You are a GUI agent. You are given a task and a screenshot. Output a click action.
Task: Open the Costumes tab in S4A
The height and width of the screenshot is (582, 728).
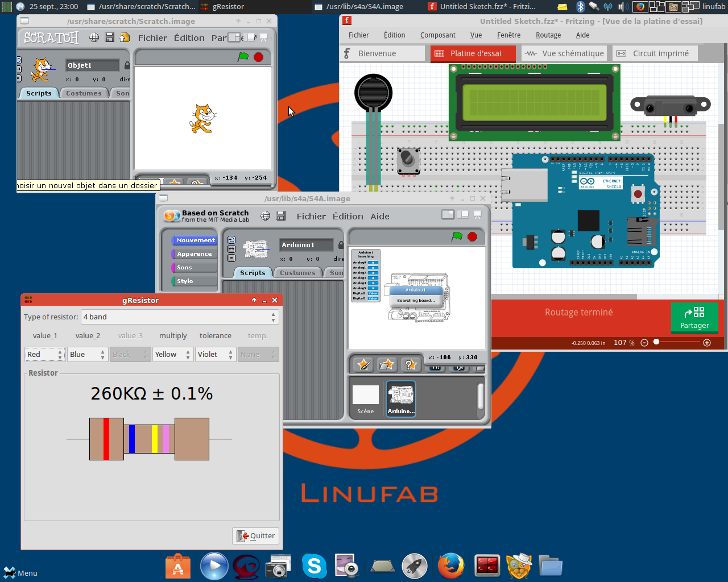point(297,273)
